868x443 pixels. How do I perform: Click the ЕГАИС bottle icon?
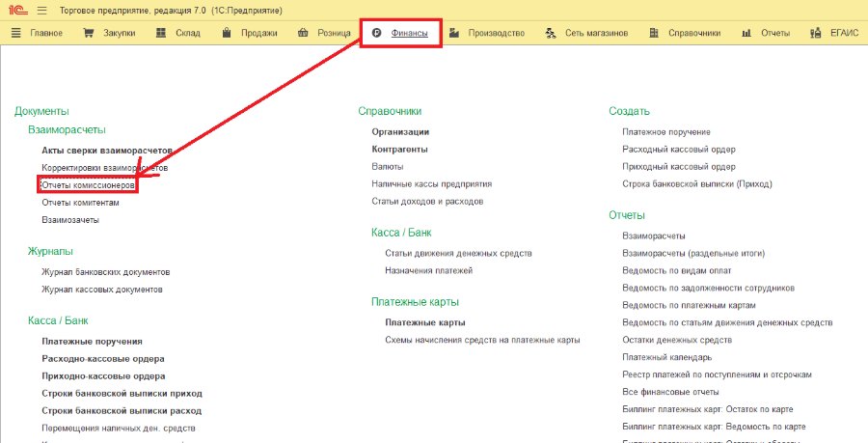tap(815, 33)
